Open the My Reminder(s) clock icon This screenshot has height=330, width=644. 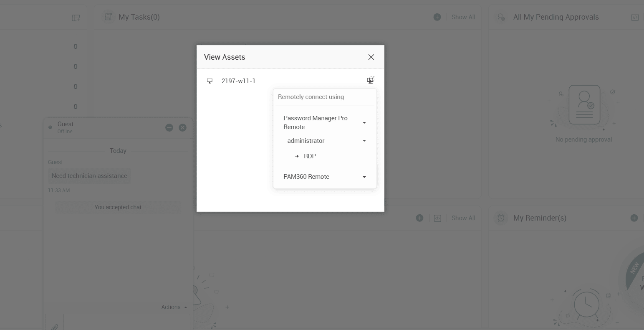coord(501,218)
